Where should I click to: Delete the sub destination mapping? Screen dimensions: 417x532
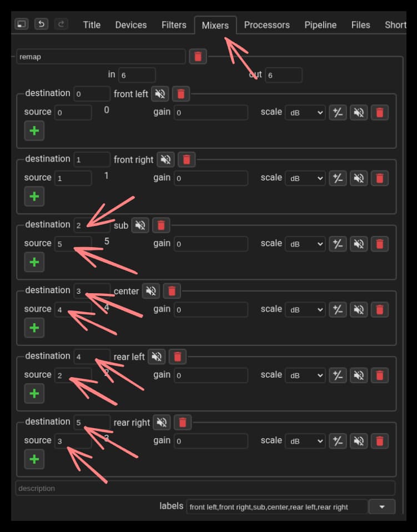pos(161,225)
